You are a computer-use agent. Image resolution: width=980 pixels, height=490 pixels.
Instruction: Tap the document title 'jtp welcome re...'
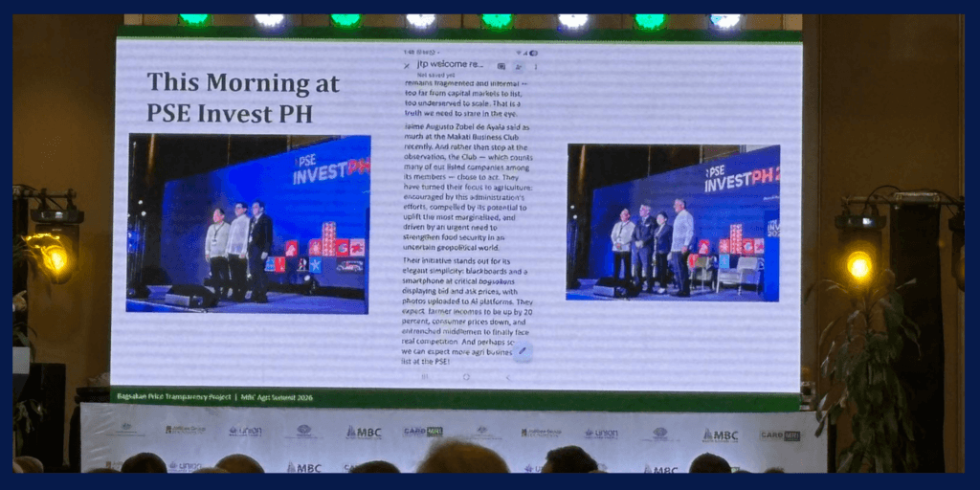[x=450, y=66]
